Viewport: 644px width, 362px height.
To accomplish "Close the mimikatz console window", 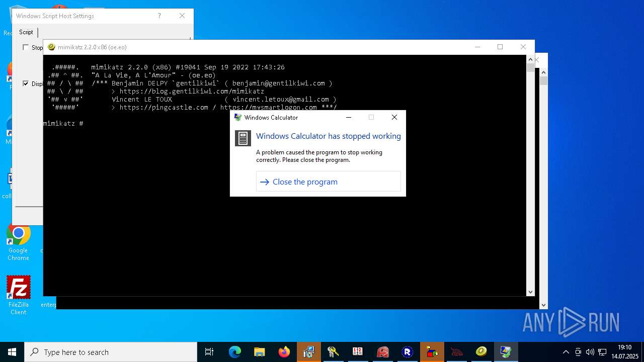I will click(523, 47).
